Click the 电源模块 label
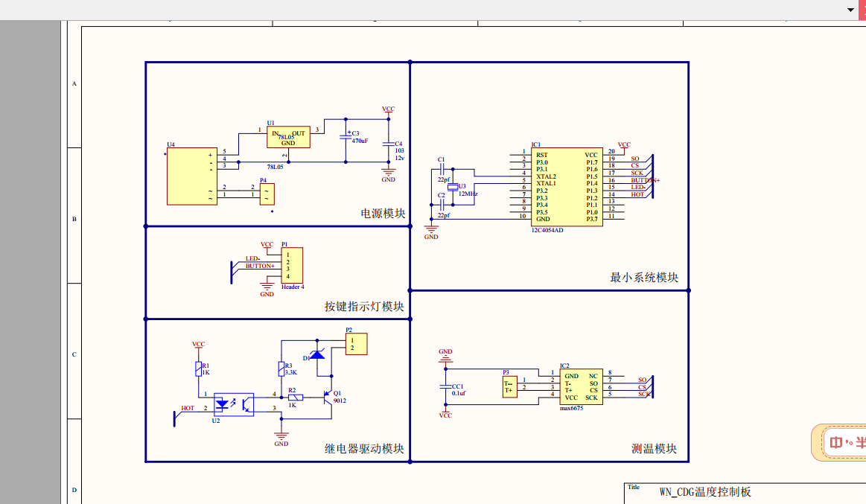Image resolution: width=866 pixels, height=504 pixels. [x=383, y=214]
